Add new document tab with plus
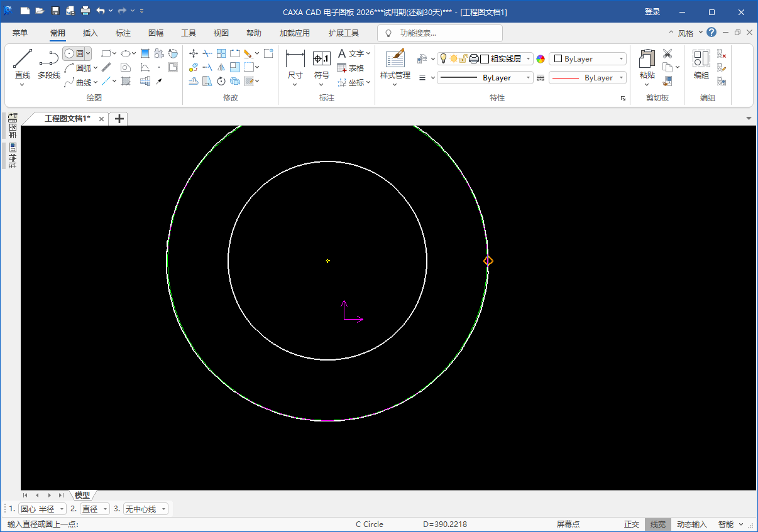The height and width of the screenshot is (532, 758). point(119,119)
